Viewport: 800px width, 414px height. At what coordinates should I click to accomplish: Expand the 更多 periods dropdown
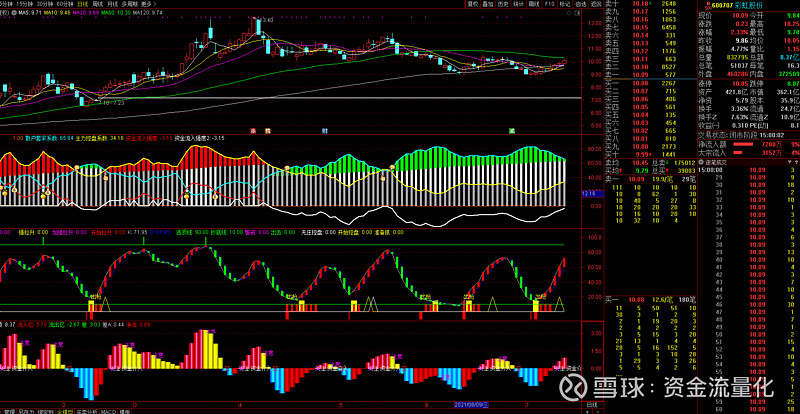point(148,4)
